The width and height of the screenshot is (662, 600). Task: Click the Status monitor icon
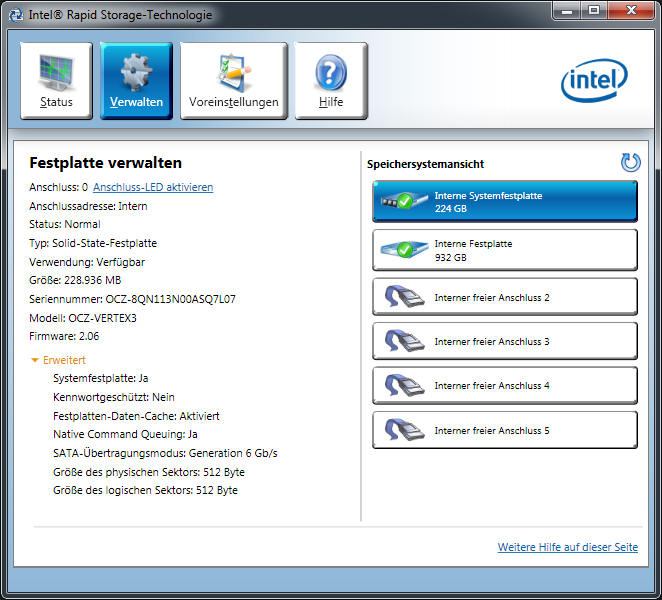point(57,73)
